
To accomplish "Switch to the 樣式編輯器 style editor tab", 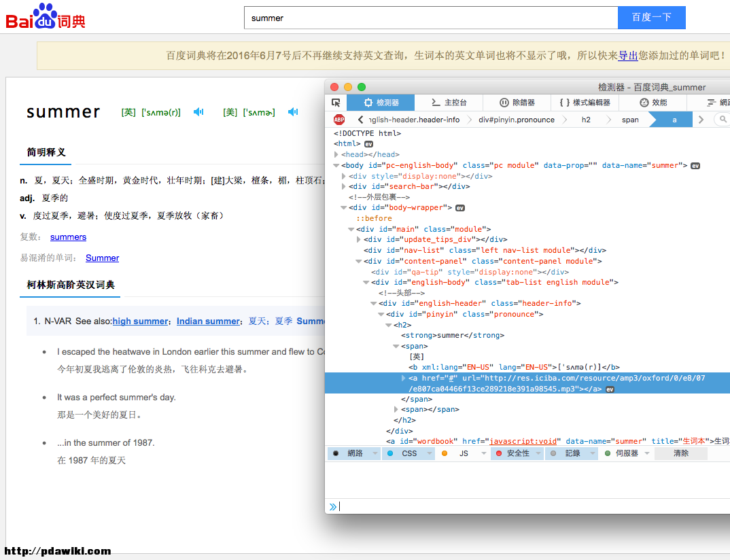I will click(x=585, y=103).
